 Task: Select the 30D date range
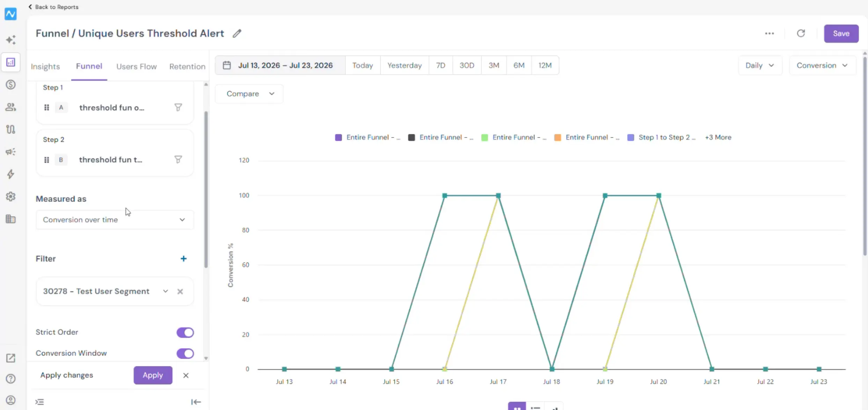(467, 65)
